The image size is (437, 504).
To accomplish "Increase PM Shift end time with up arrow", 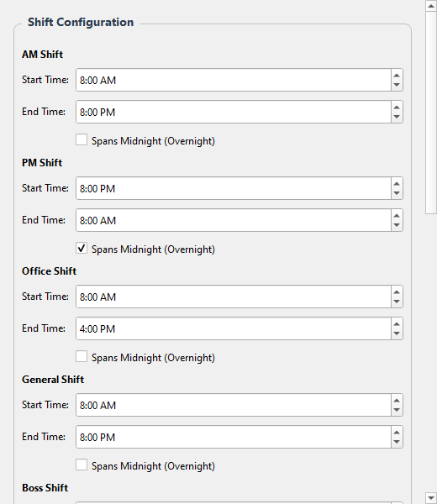I will pos(397,216).
